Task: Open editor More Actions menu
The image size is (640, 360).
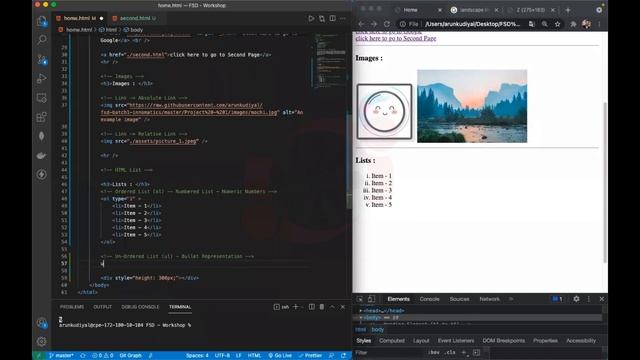Action: coord(343,18)
